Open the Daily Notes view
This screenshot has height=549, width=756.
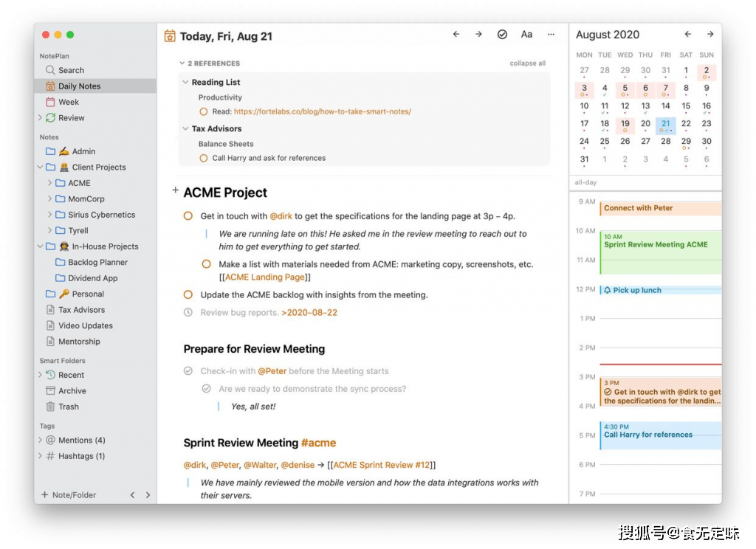[x=95, y=86]
